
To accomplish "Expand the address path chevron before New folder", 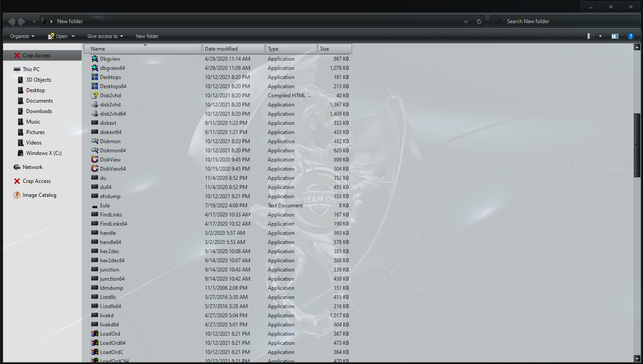I will (x=52, y=21).
